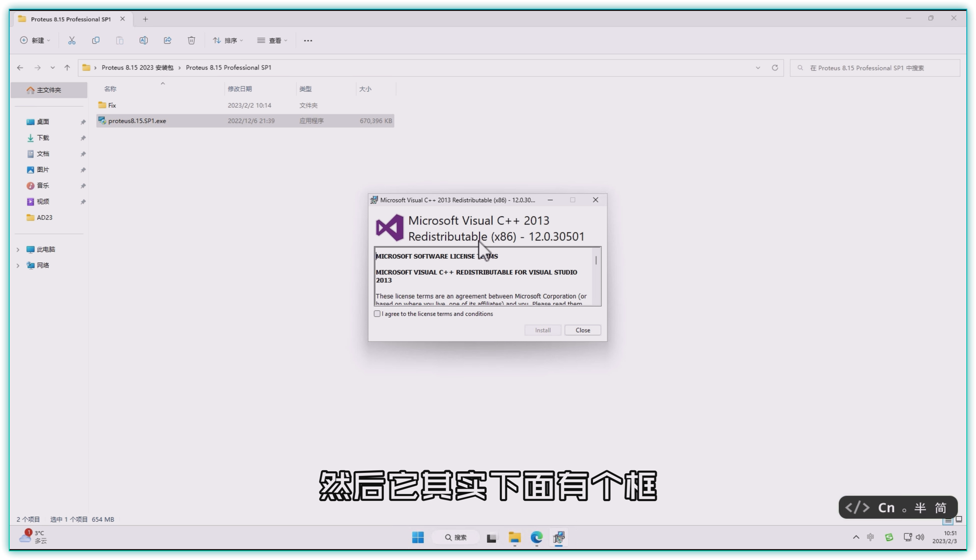Click the network tray icon
This screenshot has height=560, width=976.
(908, 537)
